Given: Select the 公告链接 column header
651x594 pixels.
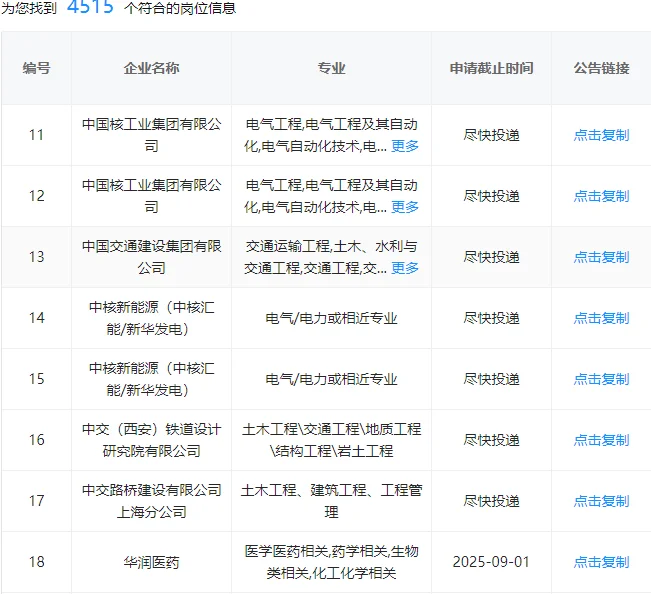Looking at the screenshot, I should pos(601,68).
